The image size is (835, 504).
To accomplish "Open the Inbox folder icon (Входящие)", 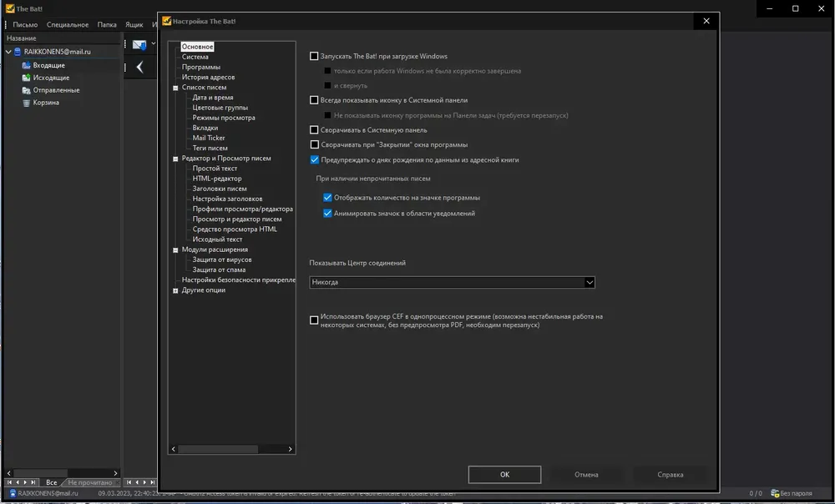I will 26,65.
